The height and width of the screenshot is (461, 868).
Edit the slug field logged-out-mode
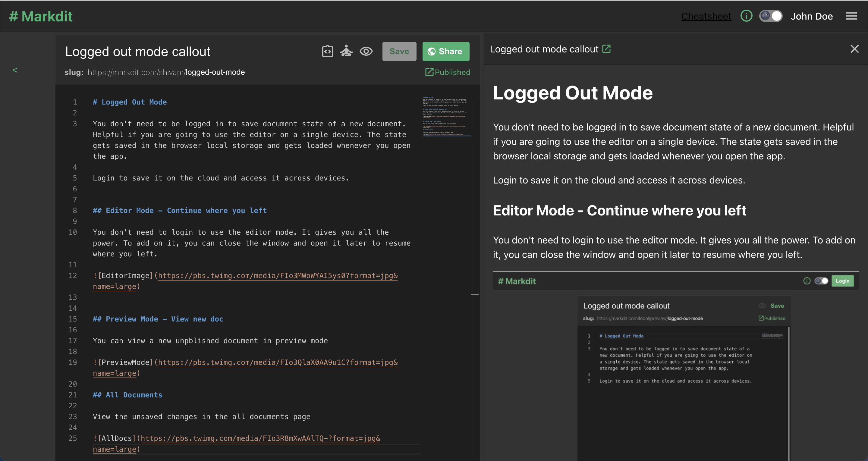pyautogui.click(x=215, y=72)
